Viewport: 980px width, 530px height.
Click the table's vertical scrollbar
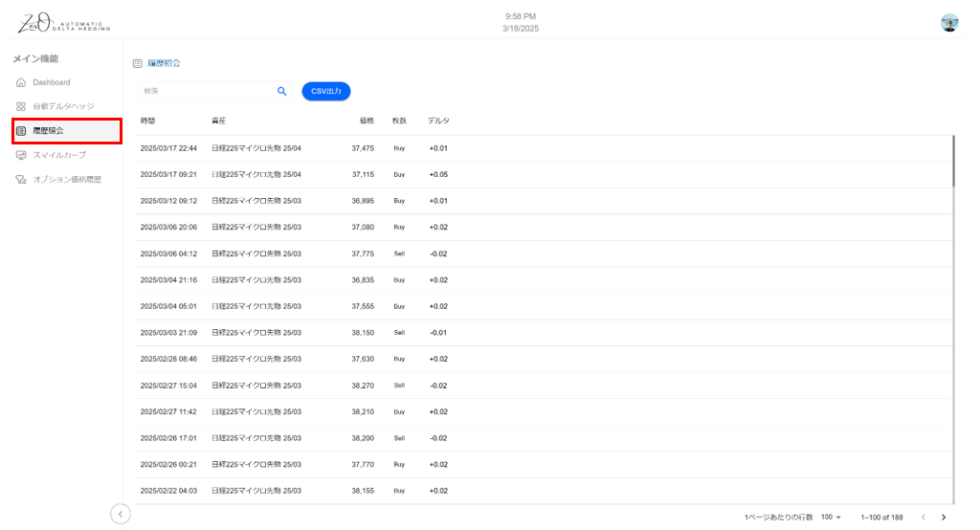pyautogui.click(x=953, y=161)
